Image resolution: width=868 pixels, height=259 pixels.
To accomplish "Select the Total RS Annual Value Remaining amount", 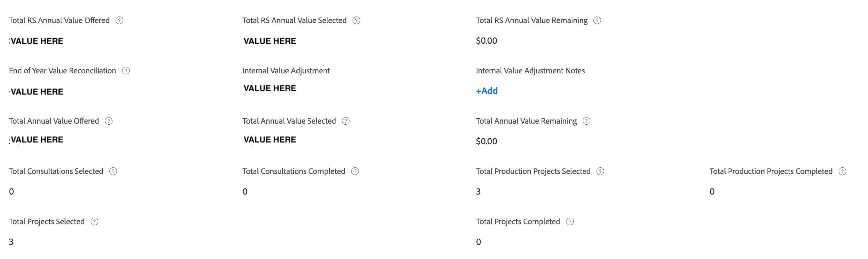I will point(486,41).
